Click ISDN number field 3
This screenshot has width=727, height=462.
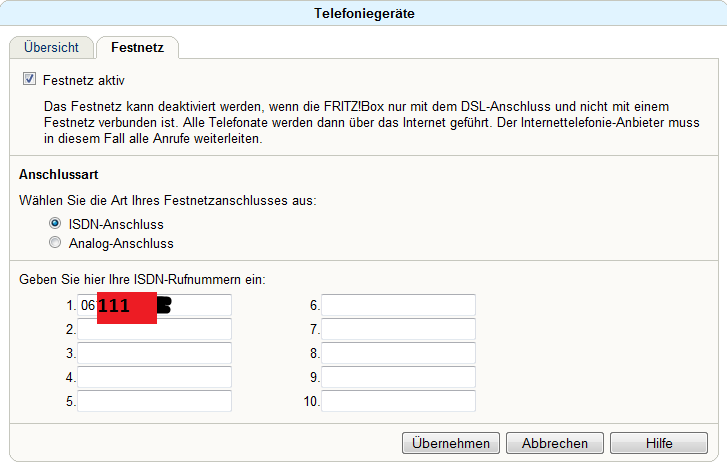pyautogui.click(x=154, y=353)
